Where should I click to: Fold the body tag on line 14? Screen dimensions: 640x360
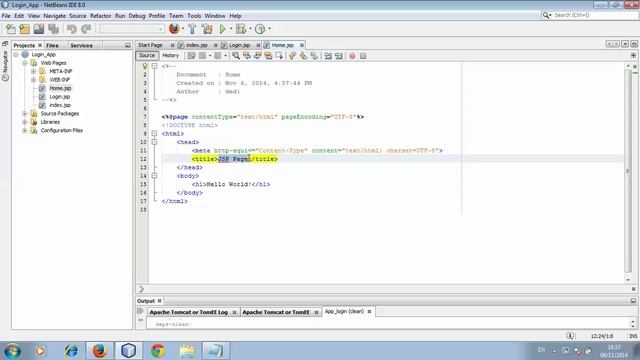pos(154,176)
